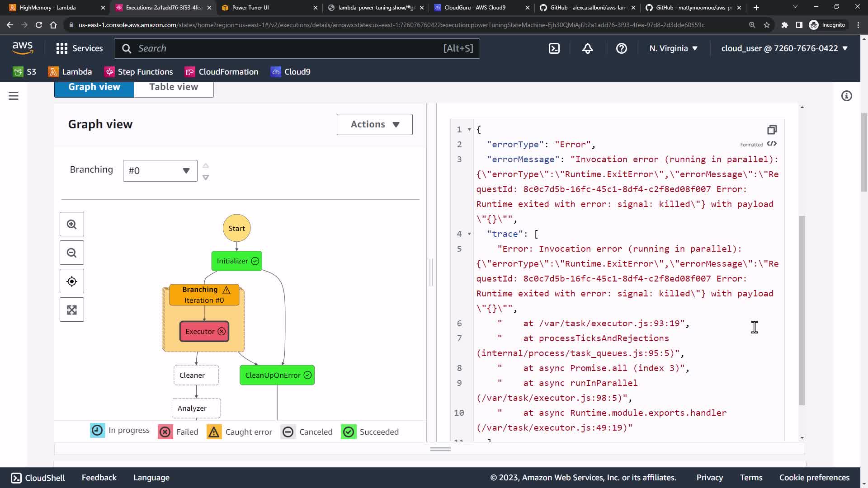This screenshot has height=488, width=868.
Task: Open the Actions dropdown
Action: click(374, 124)
